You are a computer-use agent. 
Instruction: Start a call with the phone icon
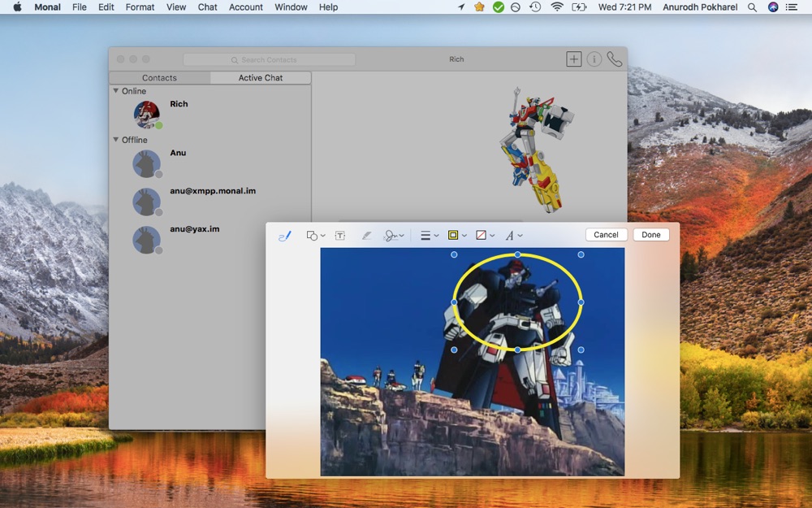615,59
